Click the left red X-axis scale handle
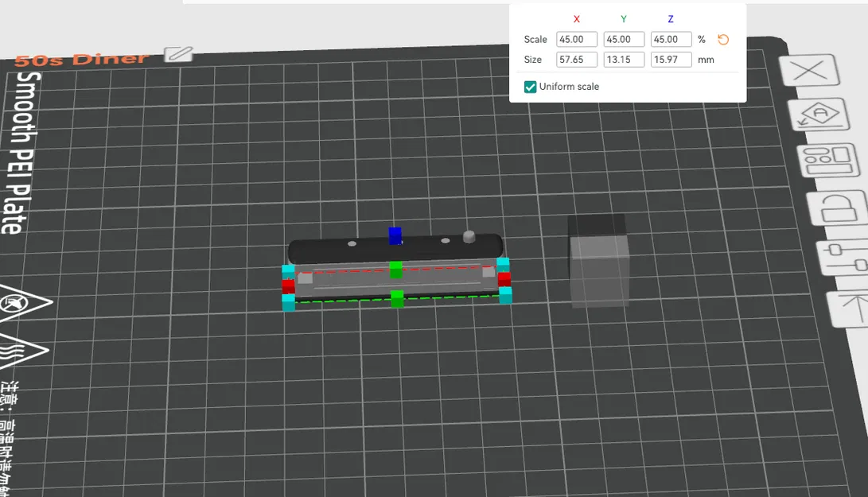Image resolution: width=868 pixels, height=497 pixels. pos(289,286)
